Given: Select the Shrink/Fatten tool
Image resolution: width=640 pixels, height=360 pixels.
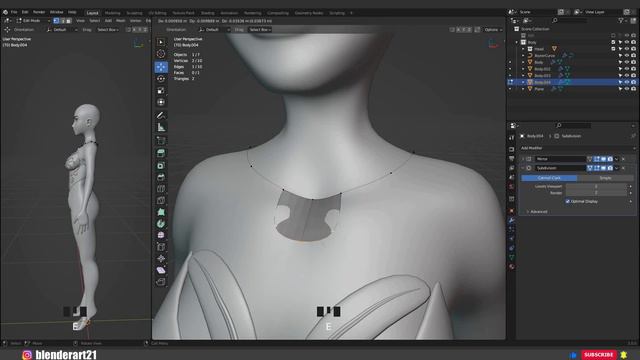Looking at the screenshot, I should (161, 259).
